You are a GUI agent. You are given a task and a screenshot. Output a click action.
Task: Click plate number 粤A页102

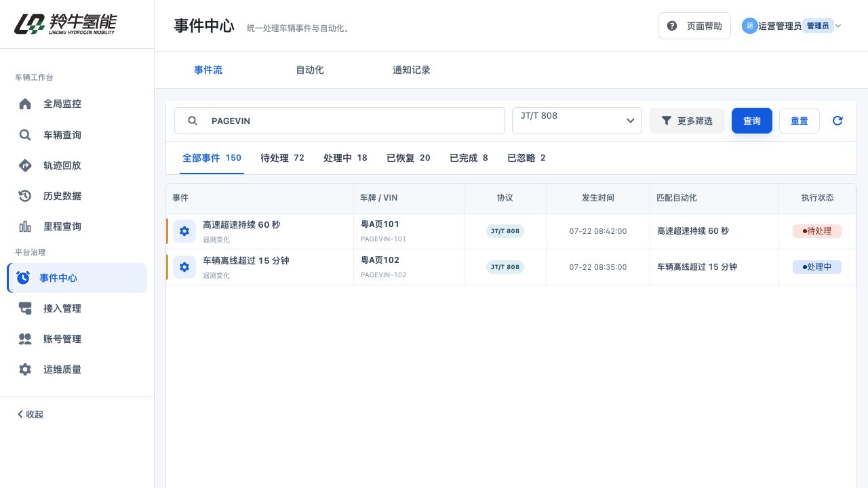coord(380,260)
